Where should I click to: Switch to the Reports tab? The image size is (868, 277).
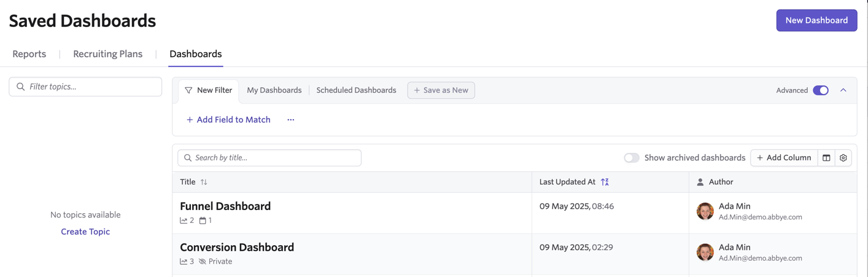click(29, 54)
